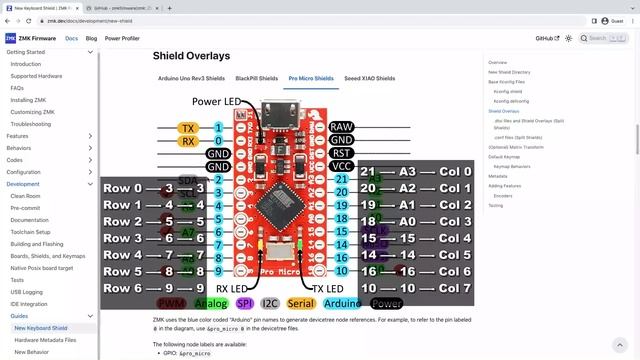Image resolution: width=640 pixels, height=360 pixels.
Task: Jump to Default Keymap section
Action: click(x=504, y=157)
